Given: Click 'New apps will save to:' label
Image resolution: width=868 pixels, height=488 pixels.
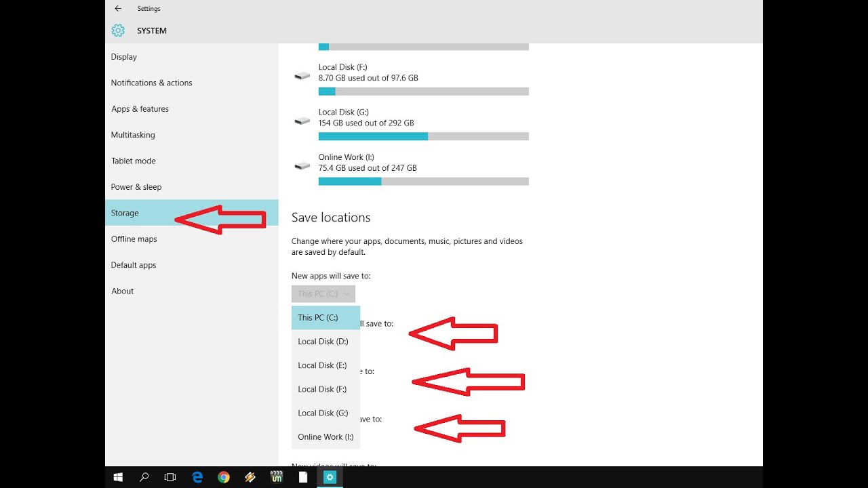Looking at the screenshot, I should point(331,276).
